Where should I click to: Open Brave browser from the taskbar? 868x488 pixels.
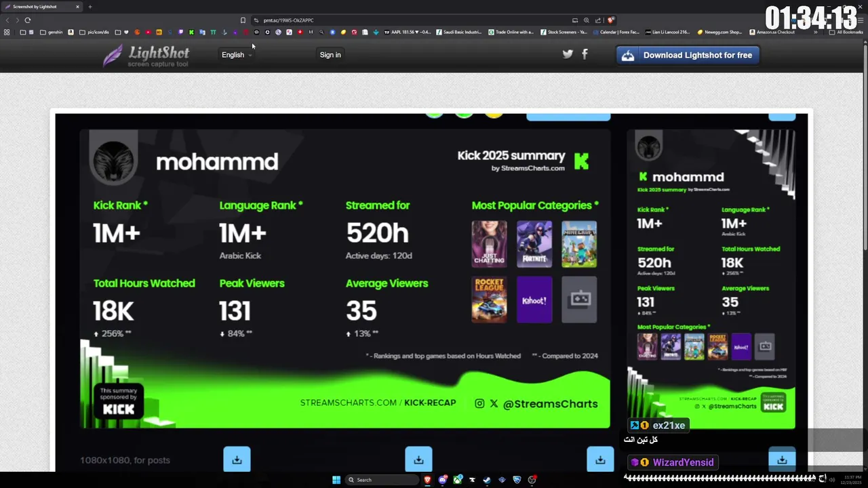coord(427,480)
